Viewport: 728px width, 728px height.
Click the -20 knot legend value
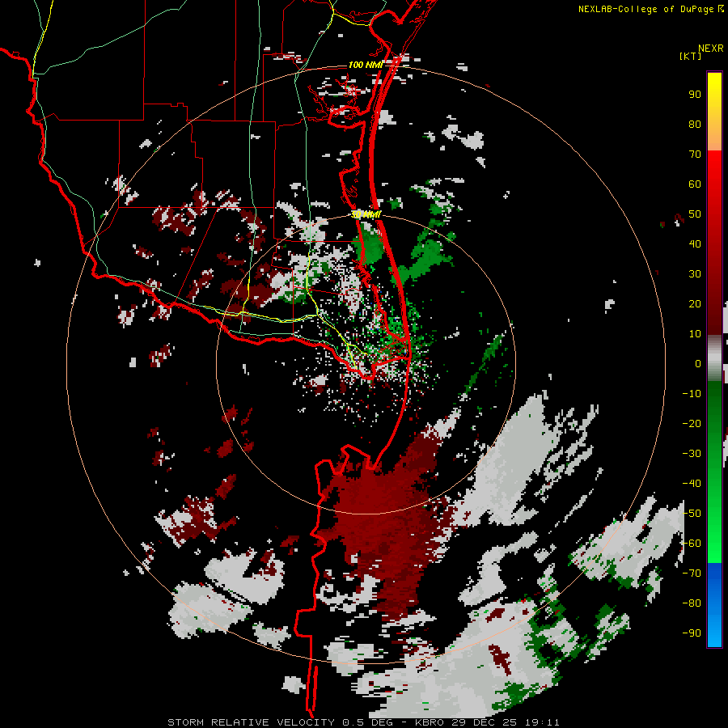pos(692,423)
